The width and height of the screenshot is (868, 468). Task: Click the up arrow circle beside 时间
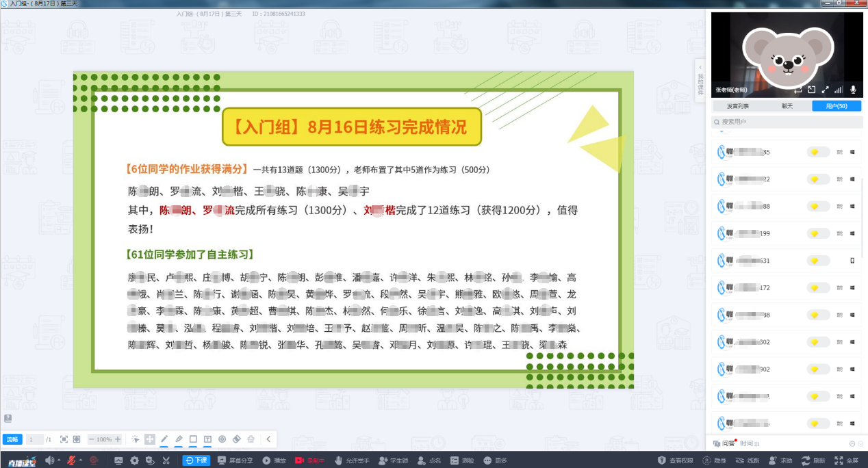pos(852,443)
